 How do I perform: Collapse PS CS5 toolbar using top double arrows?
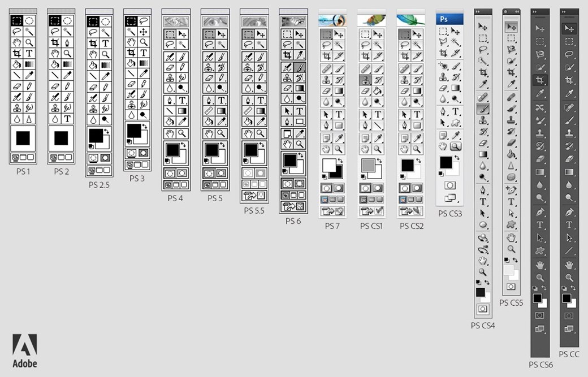coord(516,12)
